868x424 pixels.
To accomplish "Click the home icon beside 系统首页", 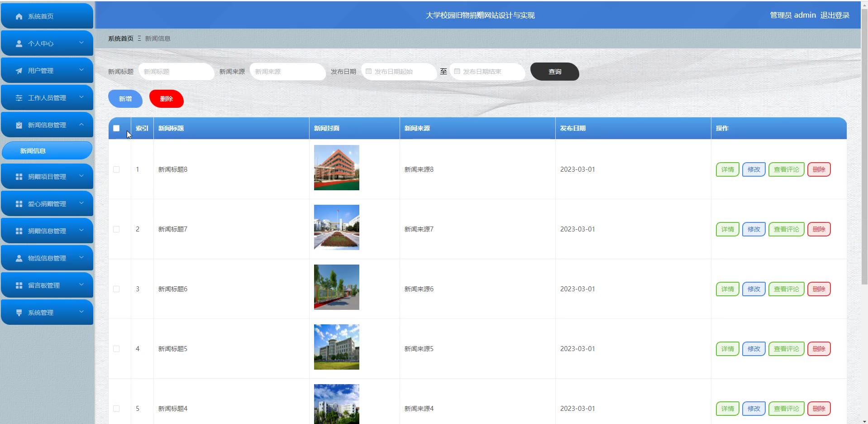I will click(x=19, y=16).
